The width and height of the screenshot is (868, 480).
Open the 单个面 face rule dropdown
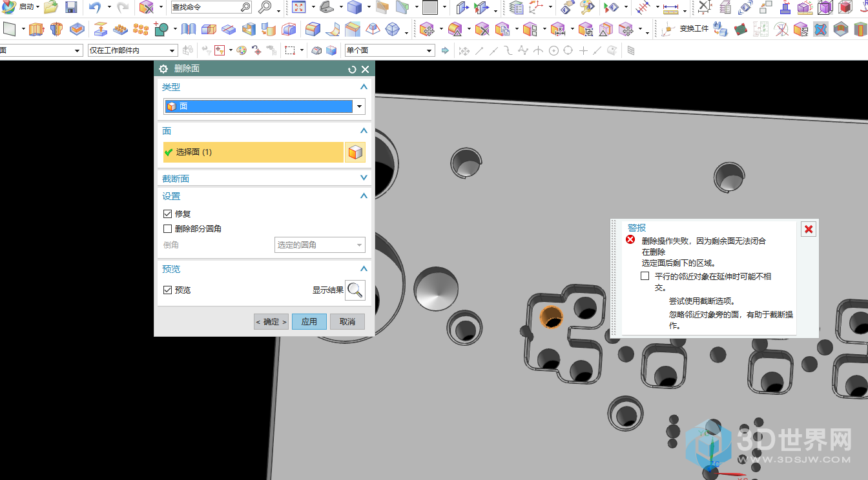389,50
